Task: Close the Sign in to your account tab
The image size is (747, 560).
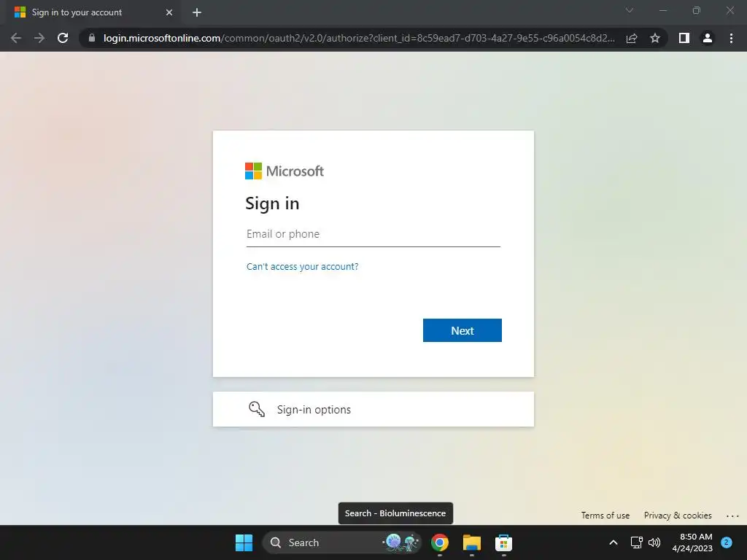Action: click(x=169, y=12)
